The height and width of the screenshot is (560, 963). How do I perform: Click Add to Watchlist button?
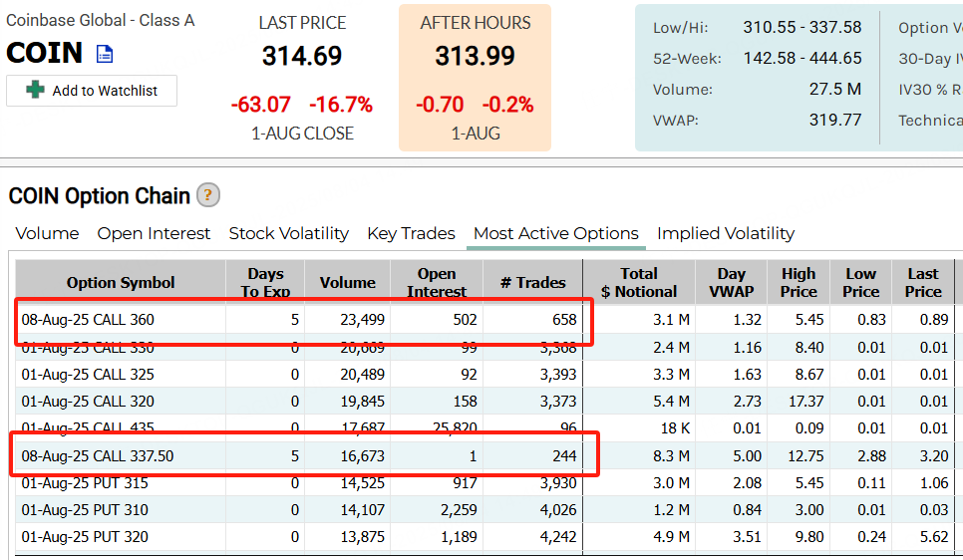coord(92,91)
